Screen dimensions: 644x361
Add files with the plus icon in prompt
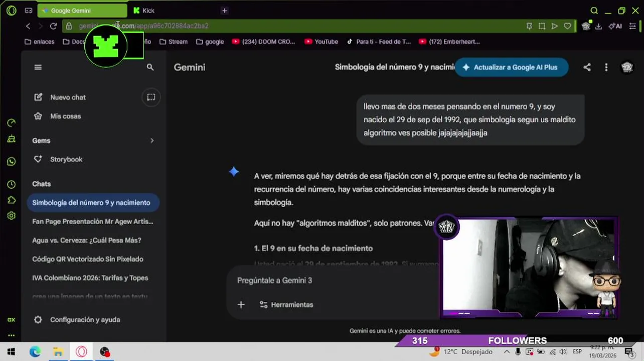tap(241, 304)
